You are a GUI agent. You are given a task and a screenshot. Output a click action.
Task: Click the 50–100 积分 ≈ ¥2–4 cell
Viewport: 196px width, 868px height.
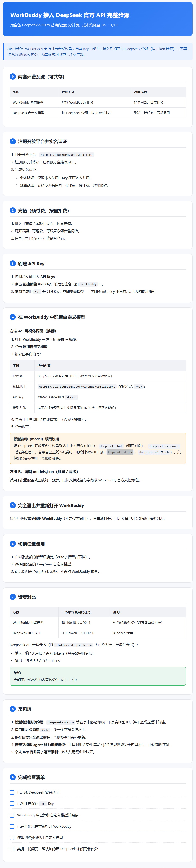tap(84, 622)
